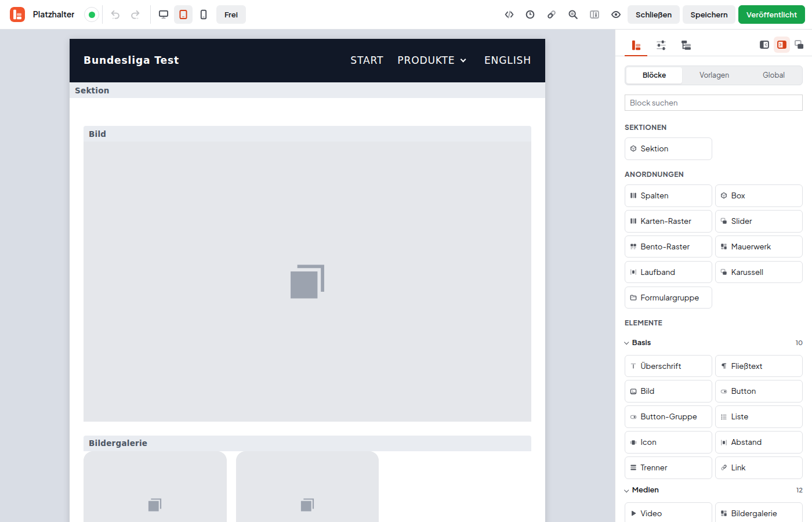
Task: Open the layer structure tree panel icon
Action: click(x=686, y=45)
